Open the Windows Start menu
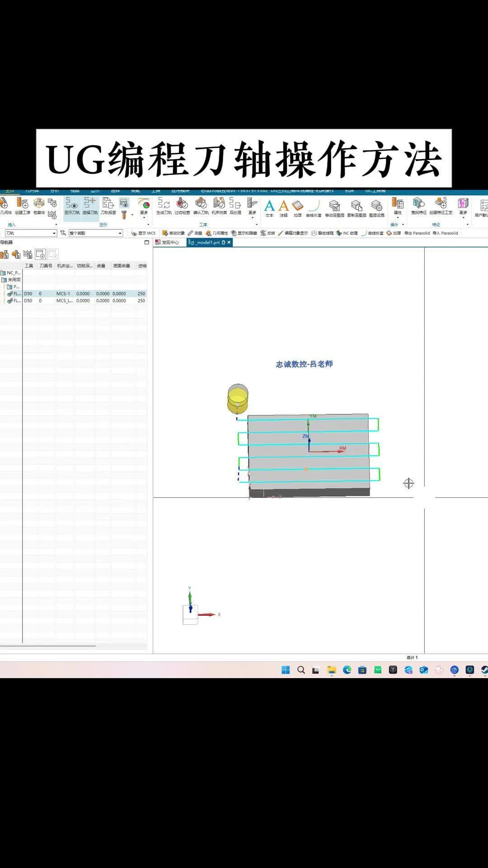Screen dimensions: 488x868 (286, 670)
